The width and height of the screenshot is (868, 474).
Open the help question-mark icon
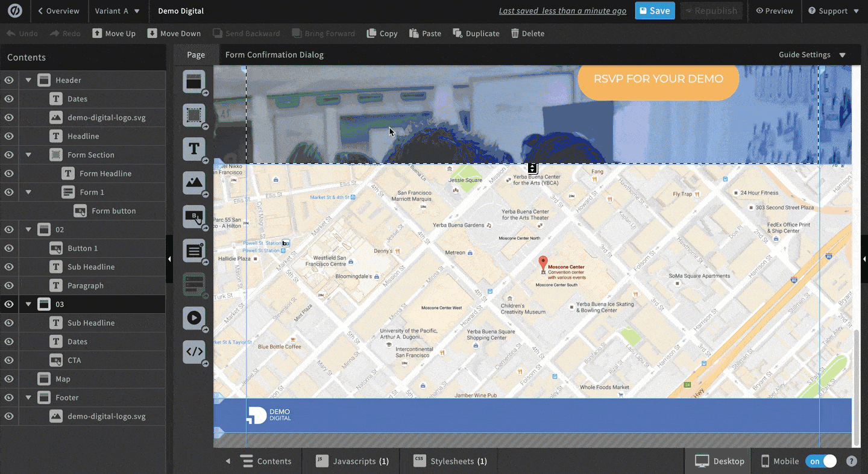point(852,461)
